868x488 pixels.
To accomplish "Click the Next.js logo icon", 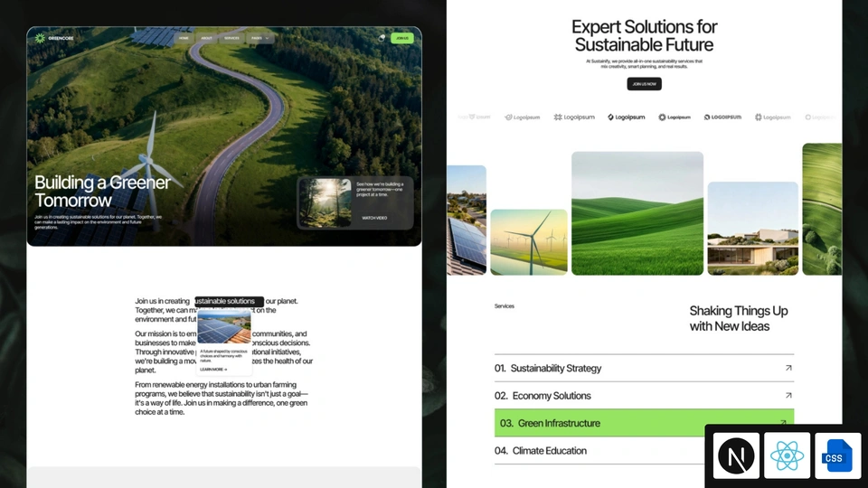I will [736, 455].
